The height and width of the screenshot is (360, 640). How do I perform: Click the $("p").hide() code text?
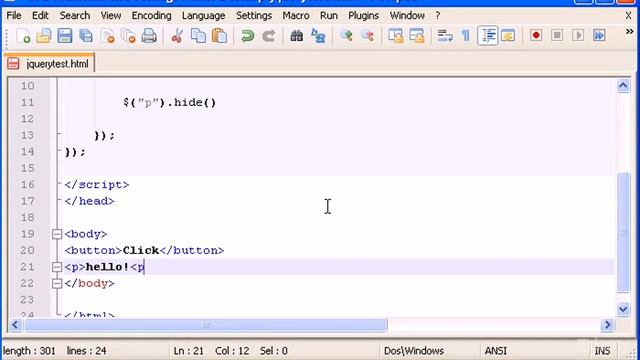(169, 102)
